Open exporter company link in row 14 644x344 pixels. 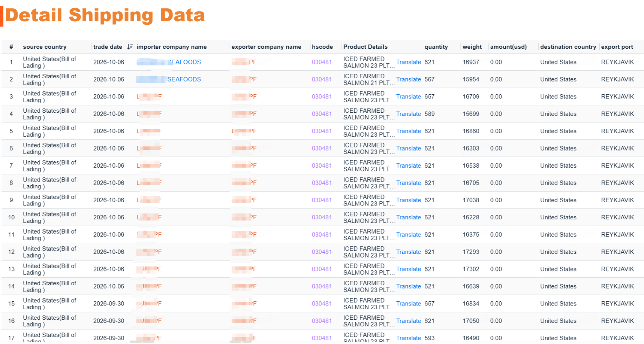(x=244, y=286)
